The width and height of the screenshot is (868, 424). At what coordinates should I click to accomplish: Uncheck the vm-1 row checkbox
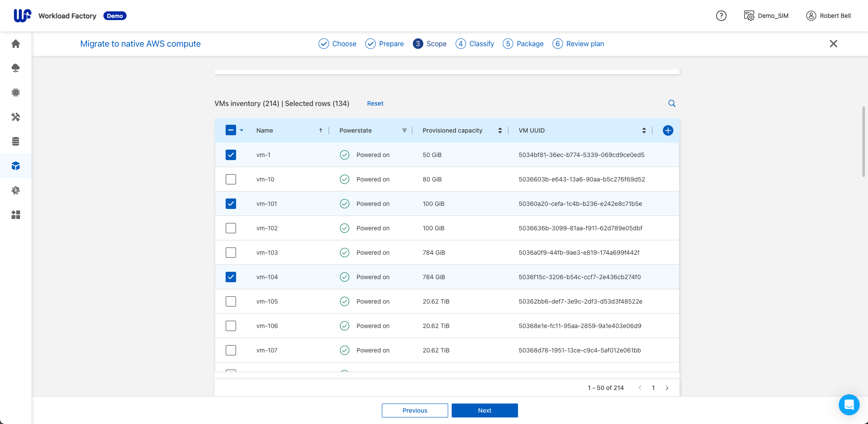click(231, 155)
